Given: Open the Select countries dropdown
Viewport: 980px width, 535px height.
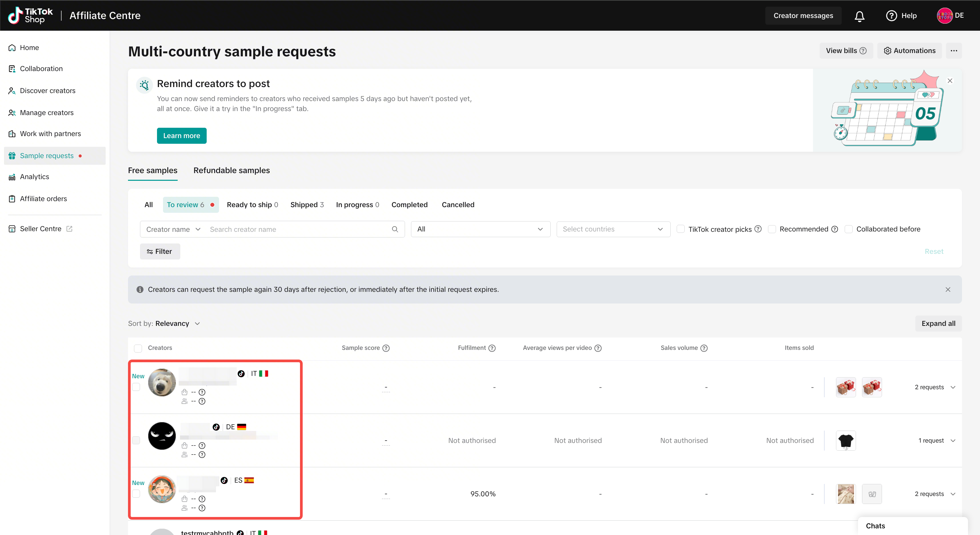Looking at the screenshot, I should tap(613, 229).
